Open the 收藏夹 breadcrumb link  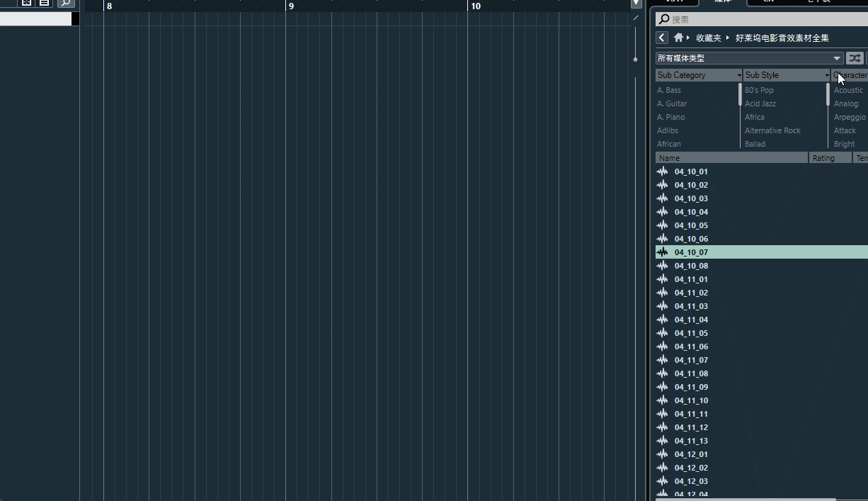point(707,38)
